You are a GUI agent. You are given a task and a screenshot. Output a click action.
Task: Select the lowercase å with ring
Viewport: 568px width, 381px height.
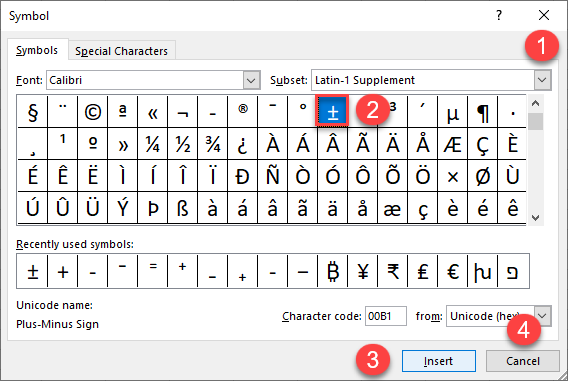(x=363, y=208)
